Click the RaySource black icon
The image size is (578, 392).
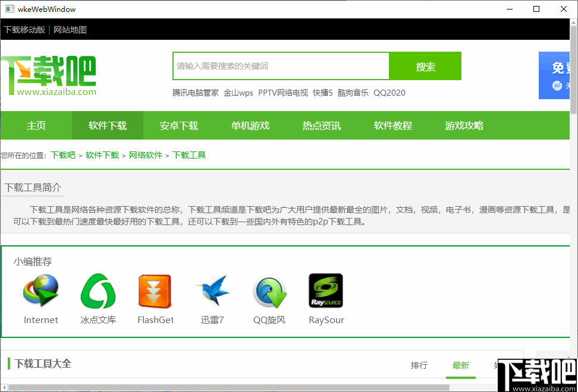click(x=325, y=291)
